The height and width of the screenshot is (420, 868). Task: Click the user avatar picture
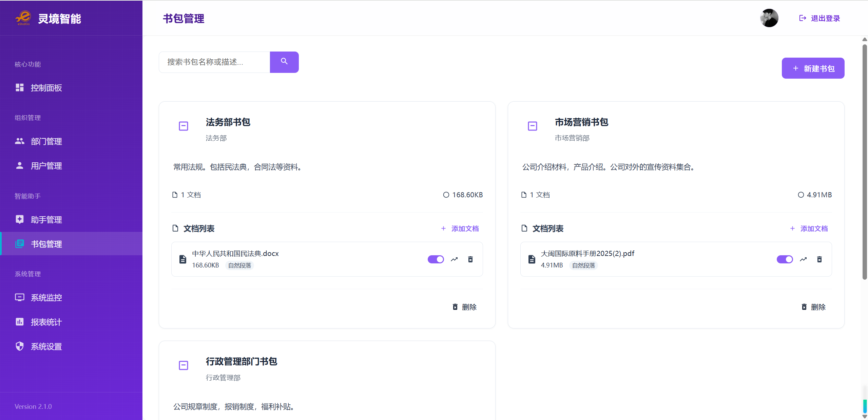(x=769, y=18)
